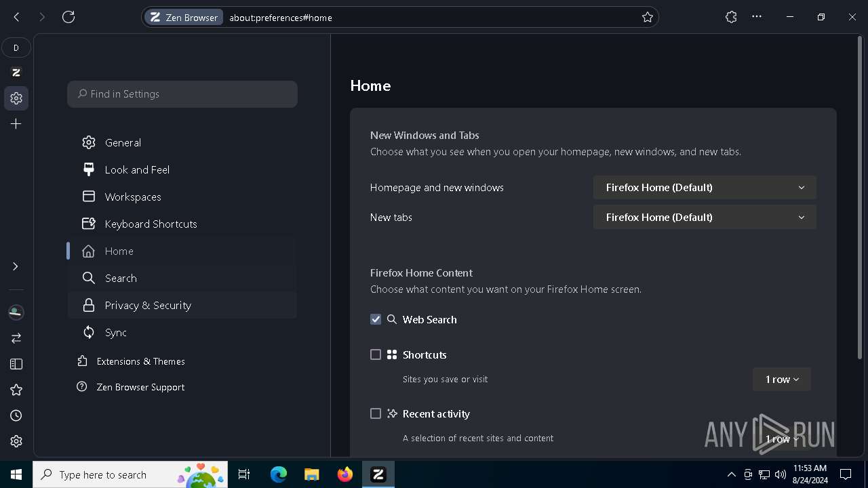Go forward using the forward arrow
This screenshot has height=488, width=868.
[42, 17]
